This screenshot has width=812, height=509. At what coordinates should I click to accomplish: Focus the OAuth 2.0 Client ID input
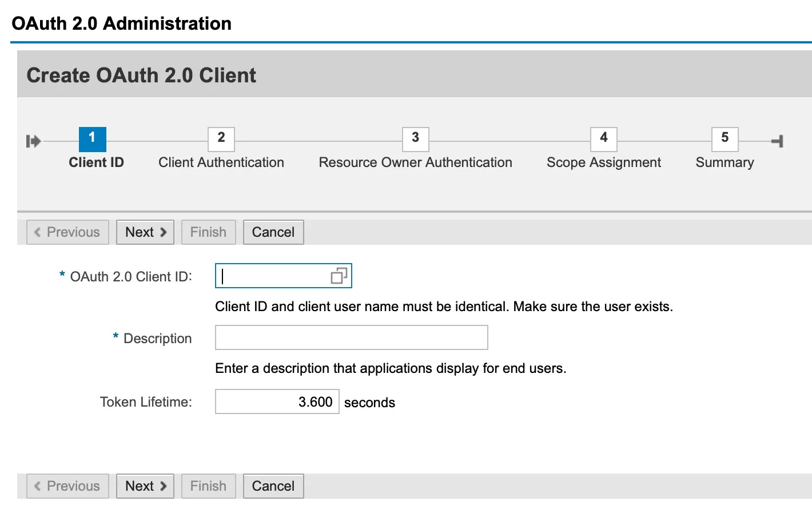[272, 276]
